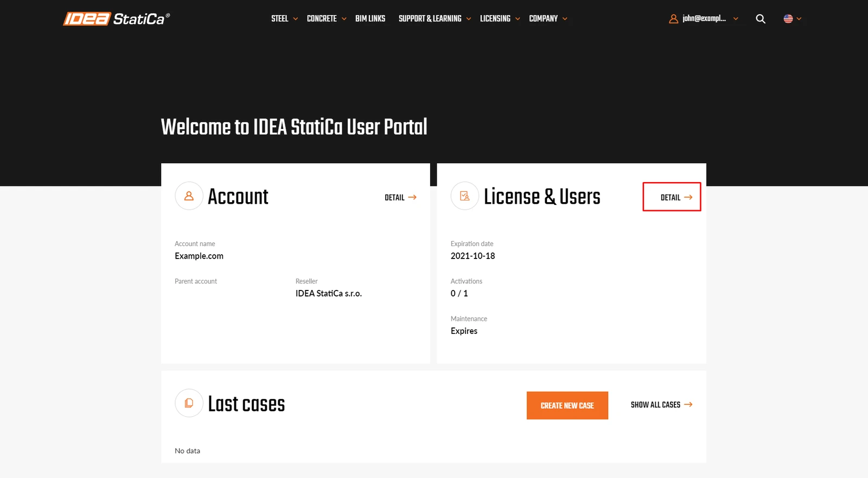
Task: Open the Steel menu item
Action: (x=280, y=19)
